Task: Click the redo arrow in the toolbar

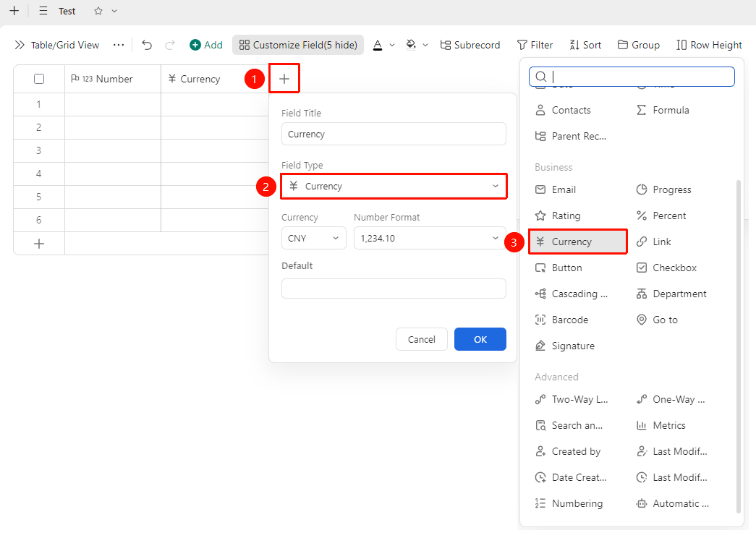Action: (x=170, y=45)
